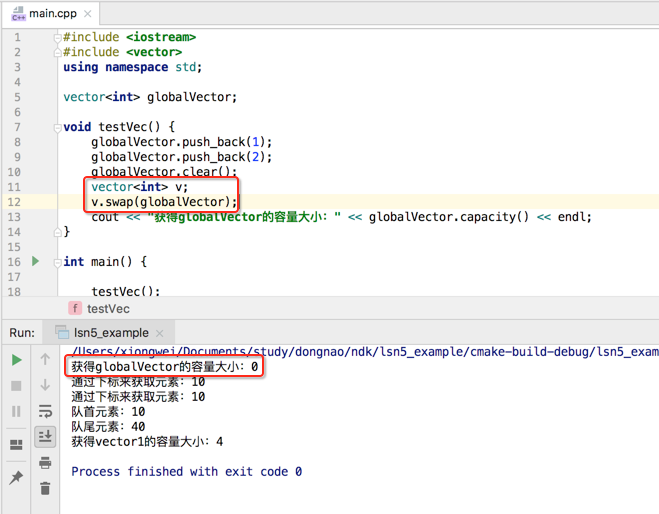Click the Restore layout icon
This screenshot has height=514, width=659.
[x=16, y=445]
